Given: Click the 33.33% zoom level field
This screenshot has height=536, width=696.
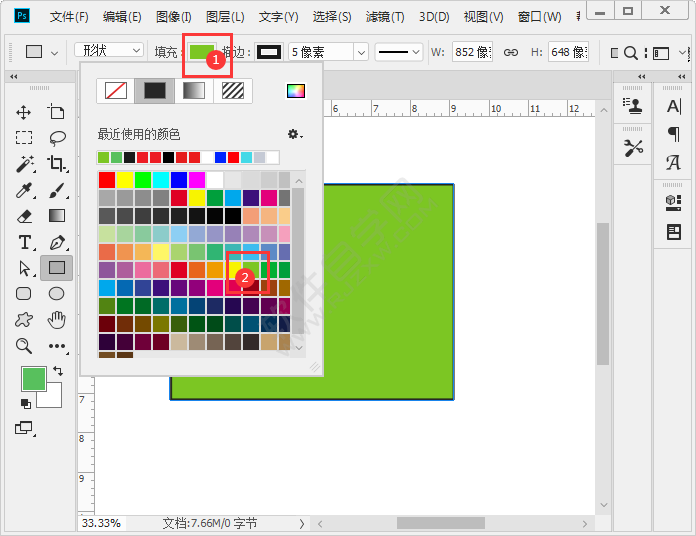Looking at the screenshot, I should click(x=101, y=523).
